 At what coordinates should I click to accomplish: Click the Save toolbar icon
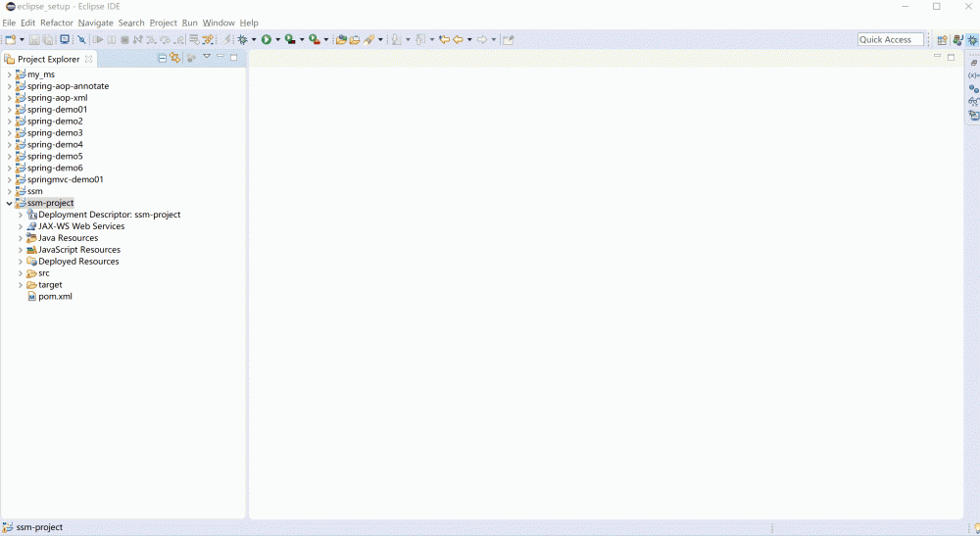(x=33, y=39)
